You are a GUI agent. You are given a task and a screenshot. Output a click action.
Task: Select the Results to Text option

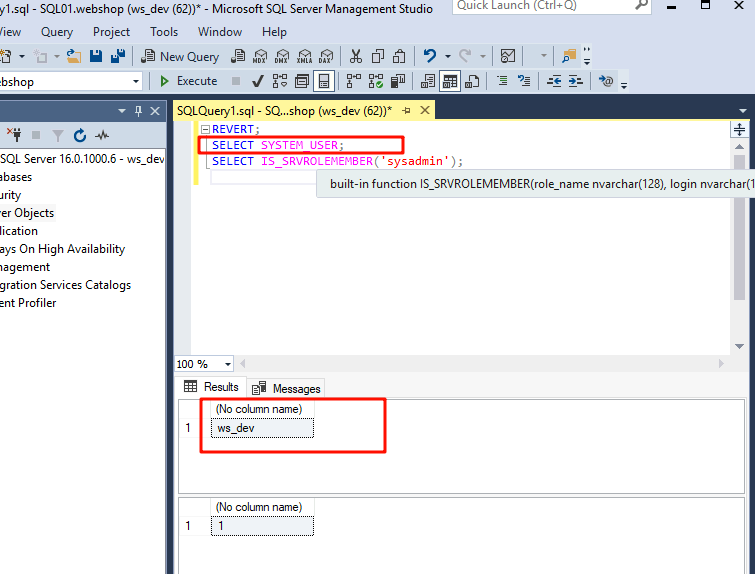click(x=428, y=81)
